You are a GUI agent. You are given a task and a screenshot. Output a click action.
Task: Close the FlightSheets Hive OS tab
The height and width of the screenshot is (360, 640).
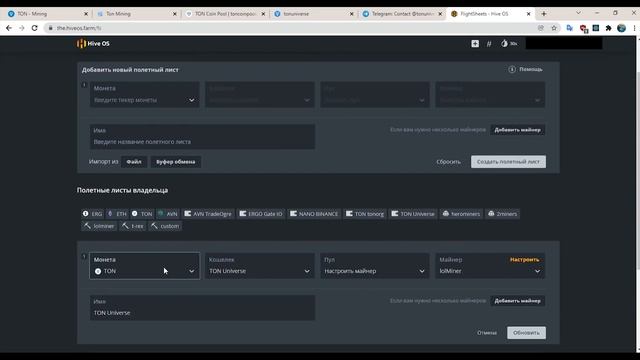coord(529,14)
